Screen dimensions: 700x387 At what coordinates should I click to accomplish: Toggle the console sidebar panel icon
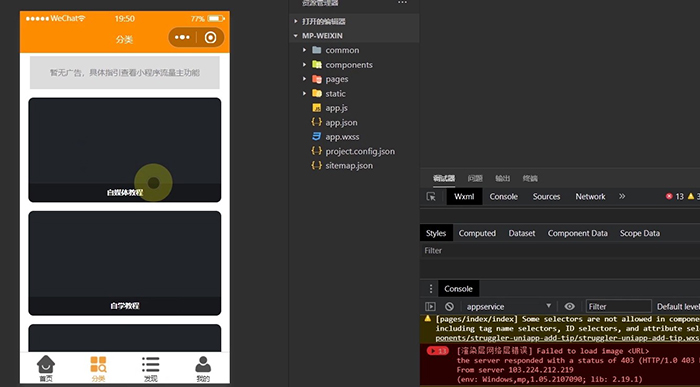430,307
